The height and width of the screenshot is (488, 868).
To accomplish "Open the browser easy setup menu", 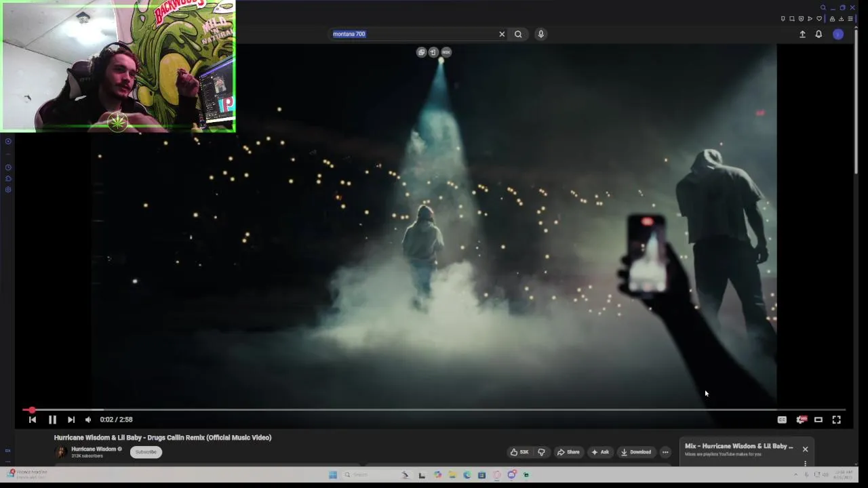I will point(850,19).
